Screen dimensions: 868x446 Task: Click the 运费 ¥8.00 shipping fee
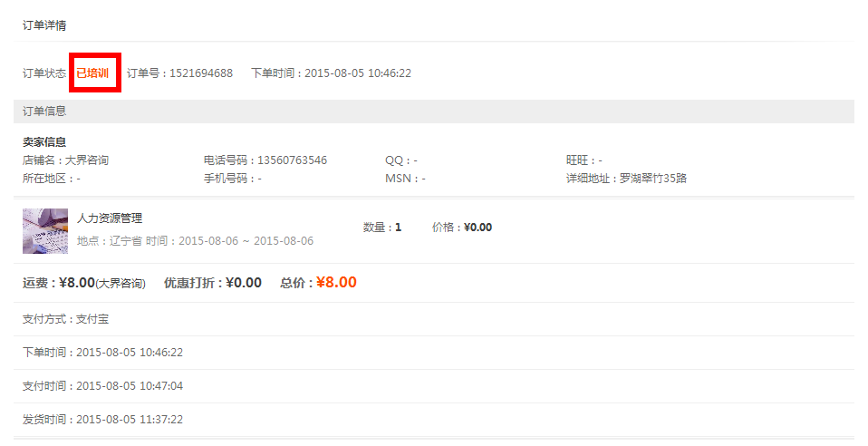(x=76, y=283)
